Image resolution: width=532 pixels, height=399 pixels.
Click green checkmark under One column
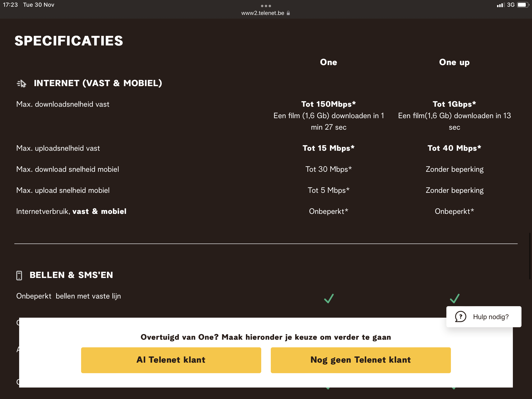[328, 298]
